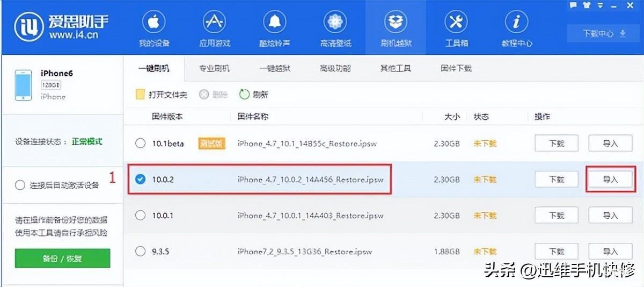Open the 固件下载 tab
The width and height of the screenshot is (644, 287).
coord(456,68)
